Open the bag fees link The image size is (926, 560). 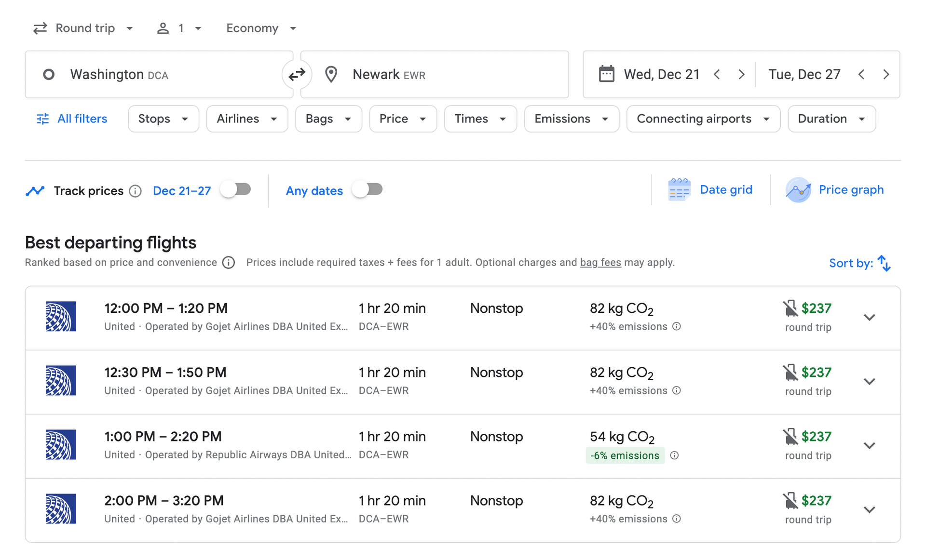pos(600,262)
